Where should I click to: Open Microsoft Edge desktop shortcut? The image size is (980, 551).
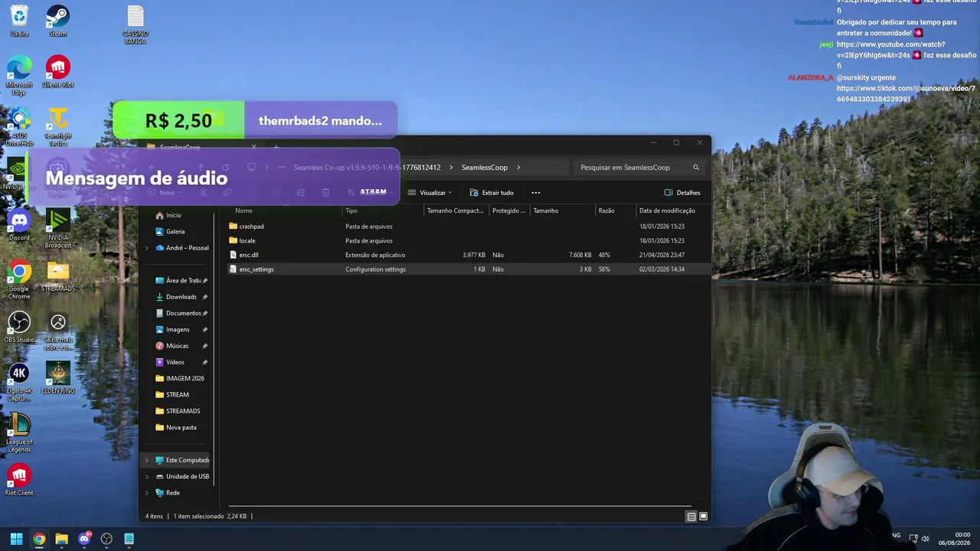tap(19, 75)
